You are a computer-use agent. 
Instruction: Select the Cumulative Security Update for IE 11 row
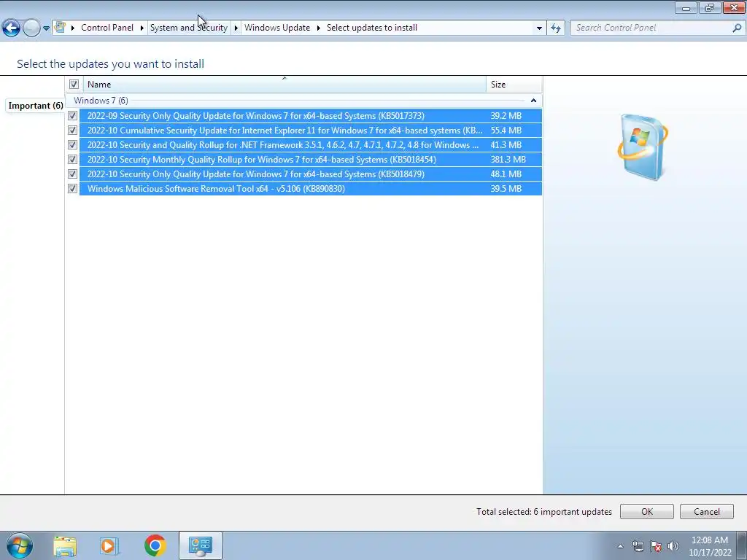tap(311, 130)
